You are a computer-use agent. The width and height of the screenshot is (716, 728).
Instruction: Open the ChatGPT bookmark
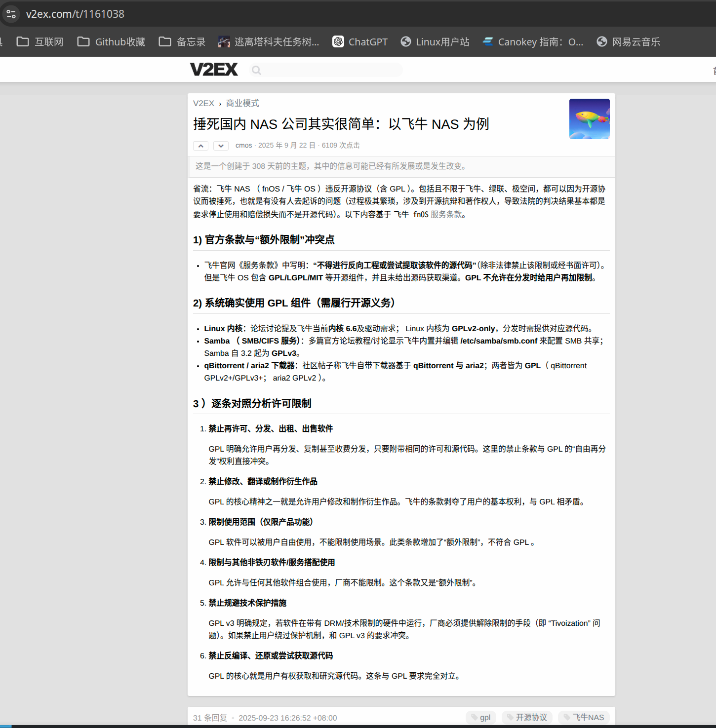point(360,42)
